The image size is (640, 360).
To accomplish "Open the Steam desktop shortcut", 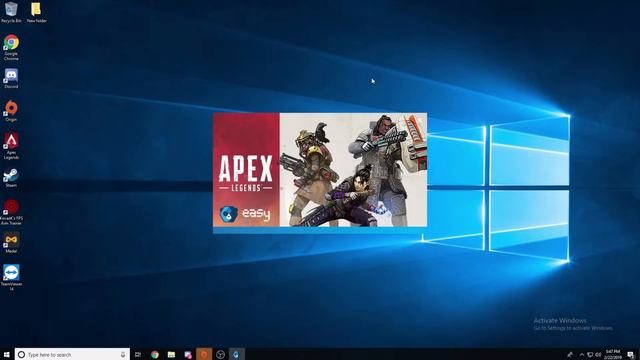I will (x=11, y=178).
